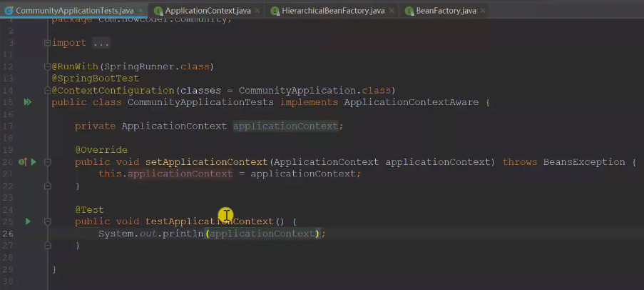Click the interface icon on BeanFactory.java tab
This screenshot has width=644, height=290.
(x=409, y=11)
